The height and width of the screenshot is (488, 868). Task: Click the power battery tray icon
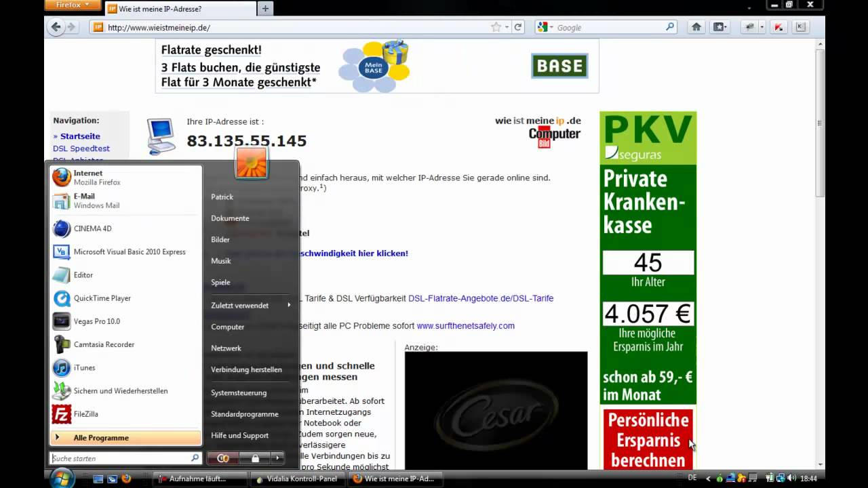click(x=770, y=479)
